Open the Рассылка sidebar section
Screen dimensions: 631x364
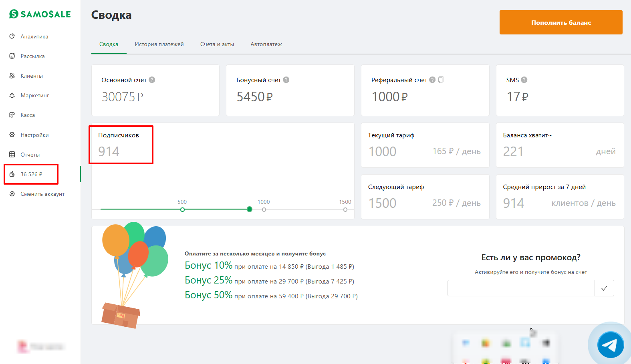[32, 56]
